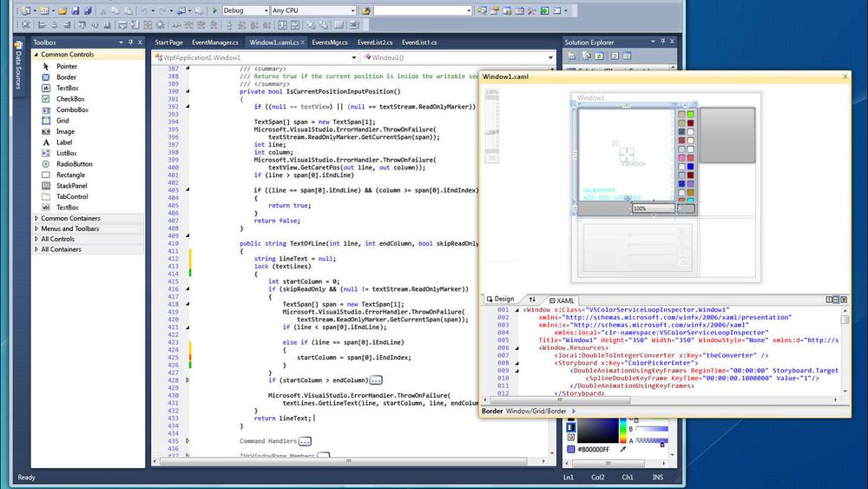The height and width of the screenshot is (489, 868).
Task: Click the A alpha slider in the color editor
Action: point(652,441)
